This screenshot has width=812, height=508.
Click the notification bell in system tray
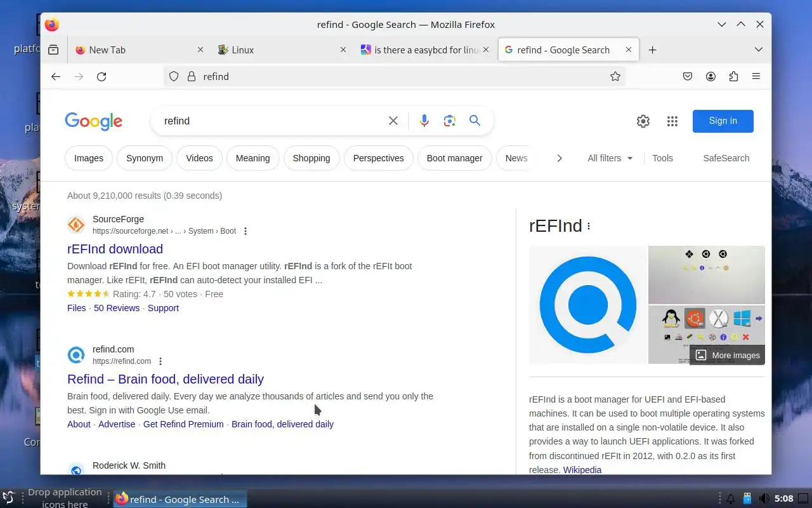730,498
